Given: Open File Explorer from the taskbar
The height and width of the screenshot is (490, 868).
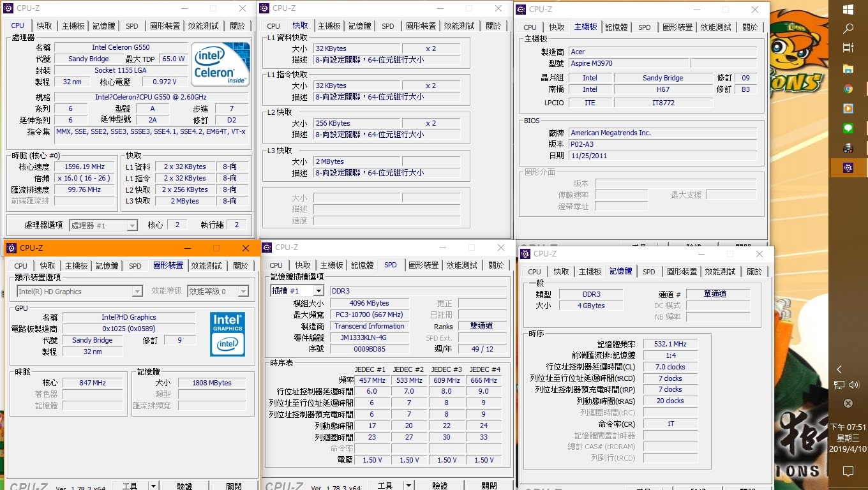Looking at the screenshot, I should 848,68.
